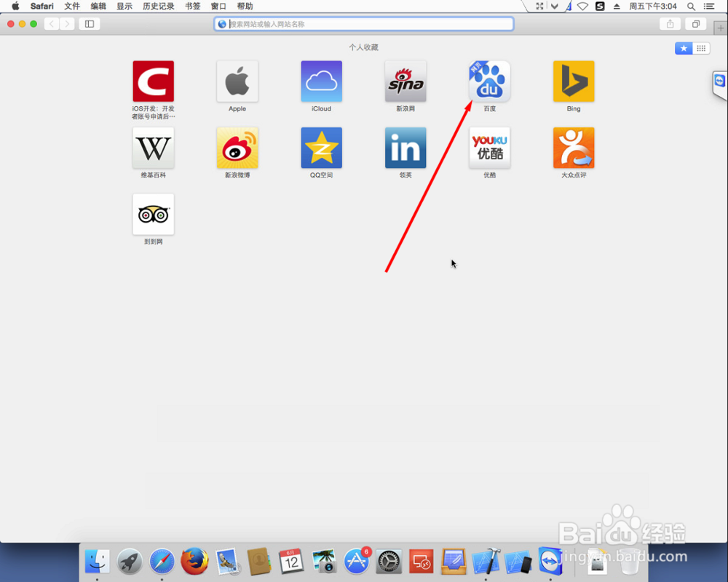
Task: Open the QQ空间 favorite tile
Action: coord(321,148)
